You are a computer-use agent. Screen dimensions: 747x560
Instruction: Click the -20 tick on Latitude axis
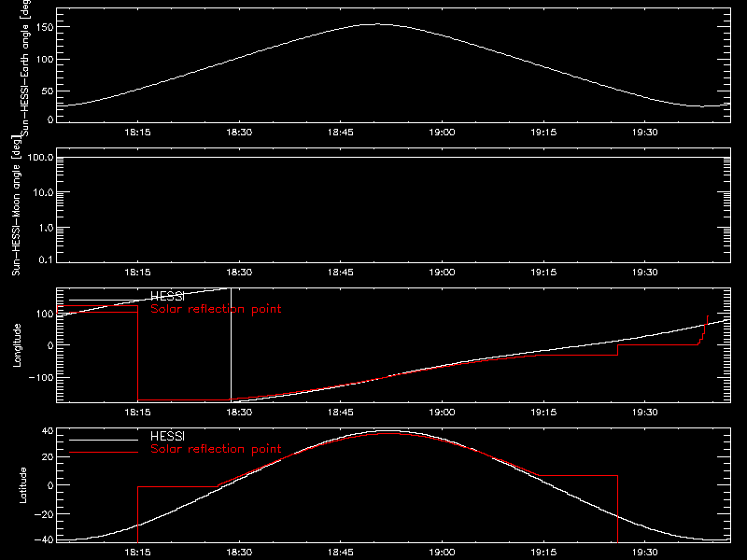(44, 514)
